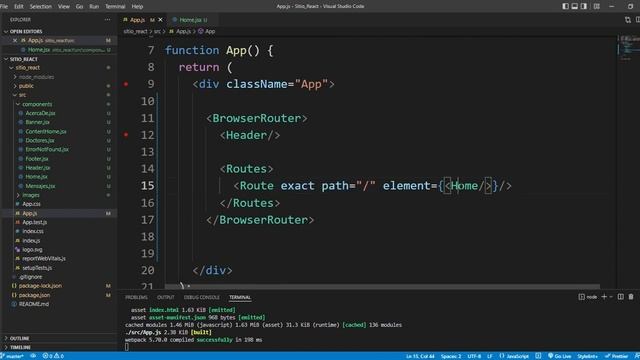Viewport: 640px width, 360px height.
Task: Open Mensajes.jsx file
Action: point(40,186)
